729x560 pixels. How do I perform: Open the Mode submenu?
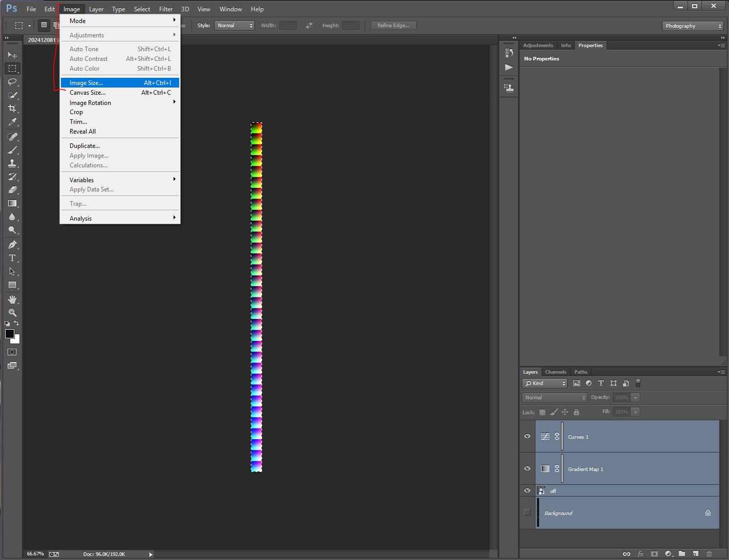[x=120, y=21]
